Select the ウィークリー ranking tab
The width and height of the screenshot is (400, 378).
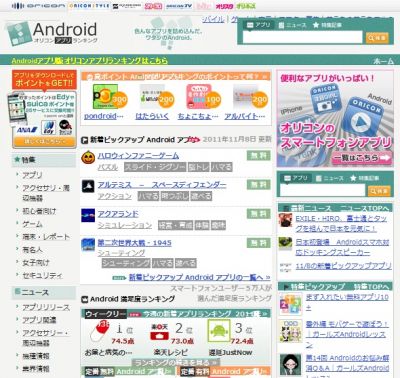105,314
